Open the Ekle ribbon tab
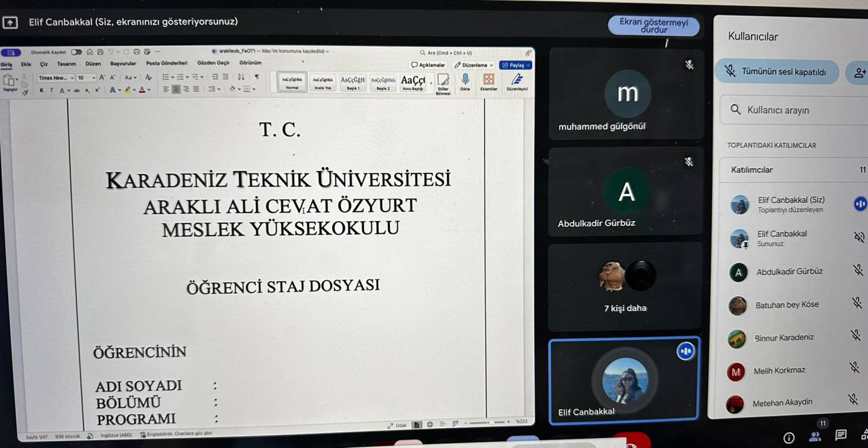Image resolution: width=868 pixels, height=448 pixels. (26, 64)
